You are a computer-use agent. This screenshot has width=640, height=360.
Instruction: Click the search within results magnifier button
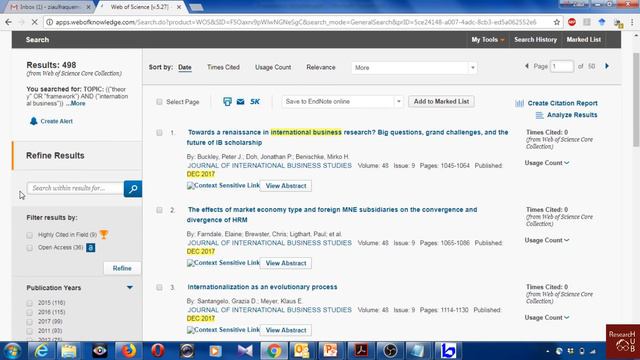[x=133, y=189]
